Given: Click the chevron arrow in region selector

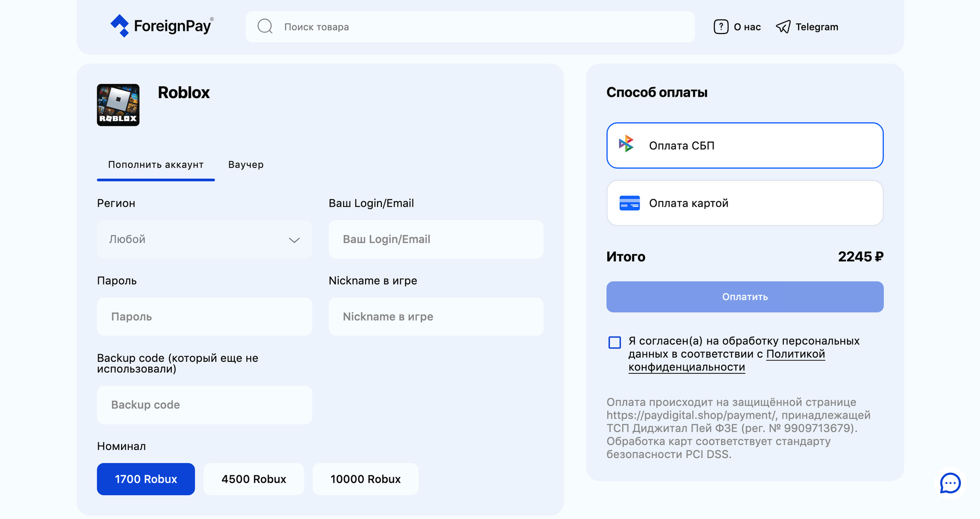Looking at the screenshot, I should click(294, 240).
